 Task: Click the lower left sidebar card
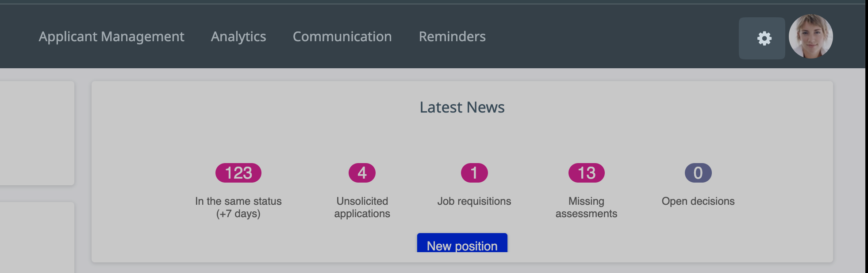click(36, 237)
